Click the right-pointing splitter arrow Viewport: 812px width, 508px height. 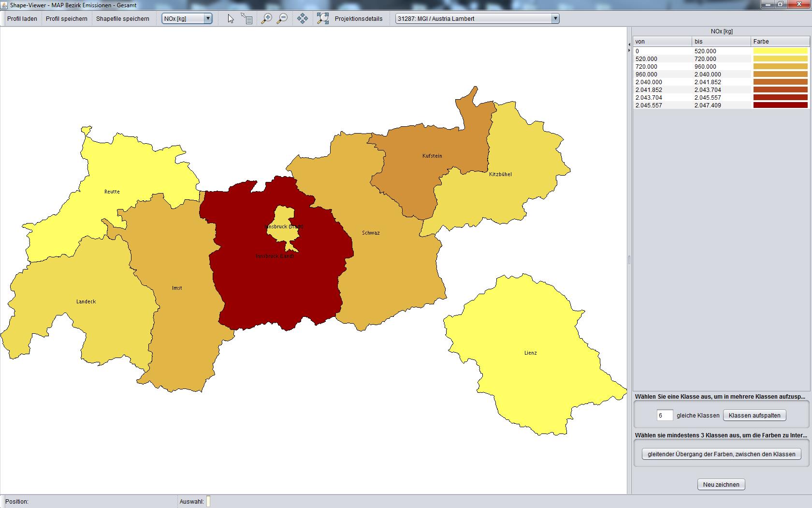point(629,50)
